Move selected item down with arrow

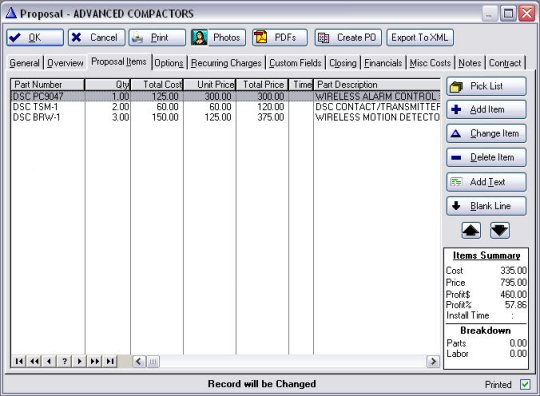coord(500,230)
